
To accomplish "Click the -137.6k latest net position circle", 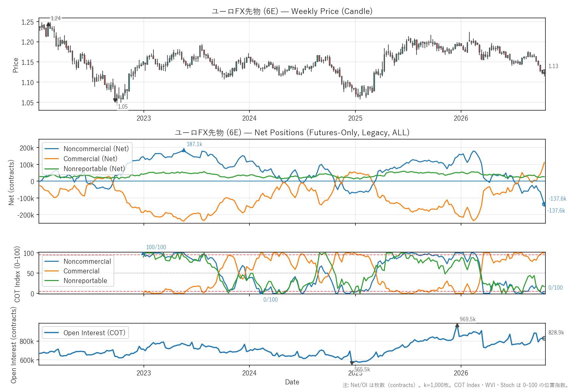I will 544,204.
